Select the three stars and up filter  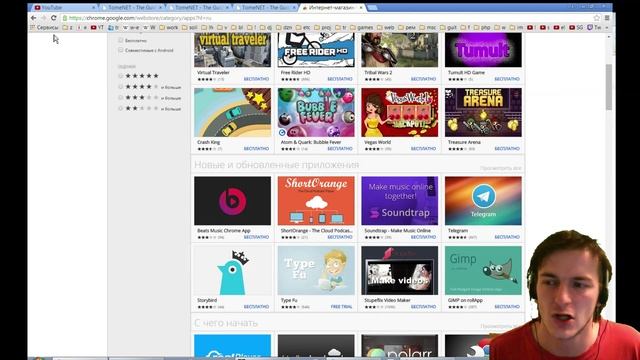click(x=120, y=98)
